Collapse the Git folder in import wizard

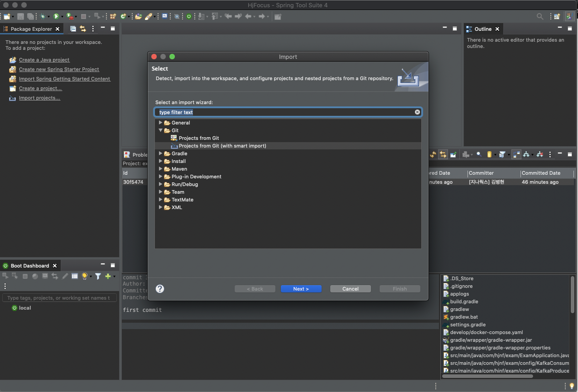coord(160,130)
